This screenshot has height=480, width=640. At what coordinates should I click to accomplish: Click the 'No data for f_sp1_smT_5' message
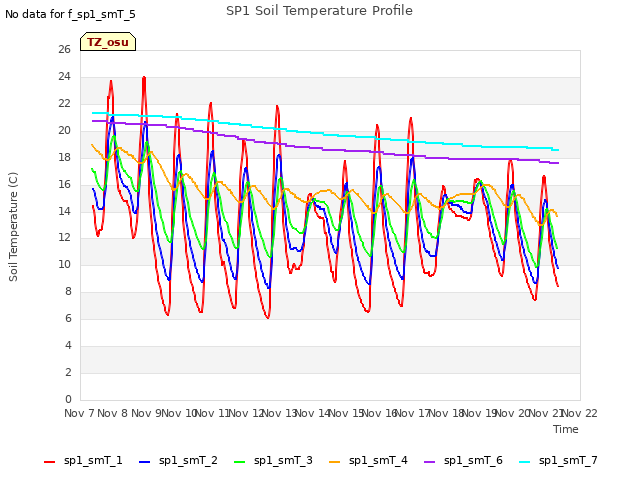[x=70, y=14]
